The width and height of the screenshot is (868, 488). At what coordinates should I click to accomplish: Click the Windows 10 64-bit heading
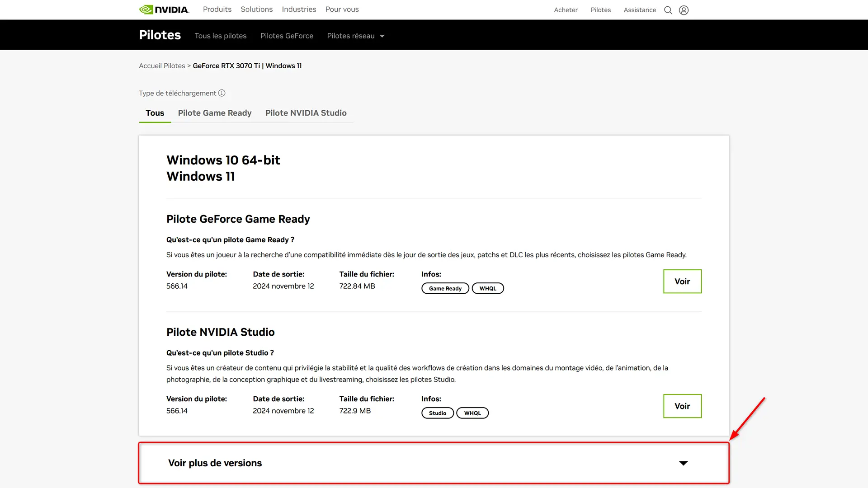[x=223, y=160]
